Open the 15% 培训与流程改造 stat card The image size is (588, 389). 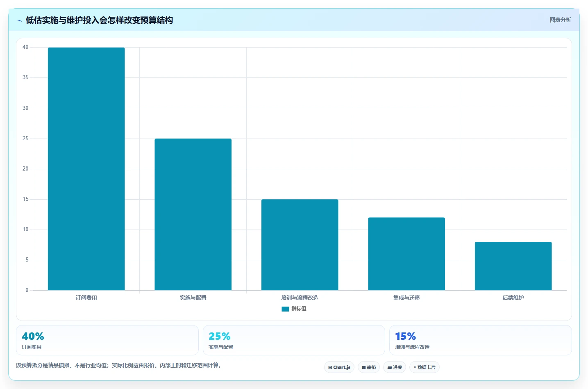coord(481,340)
